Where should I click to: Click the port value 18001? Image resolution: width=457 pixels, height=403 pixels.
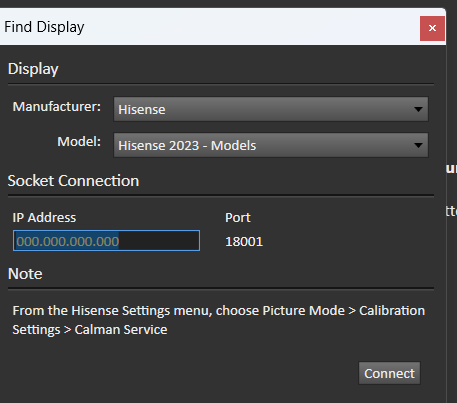244,242
